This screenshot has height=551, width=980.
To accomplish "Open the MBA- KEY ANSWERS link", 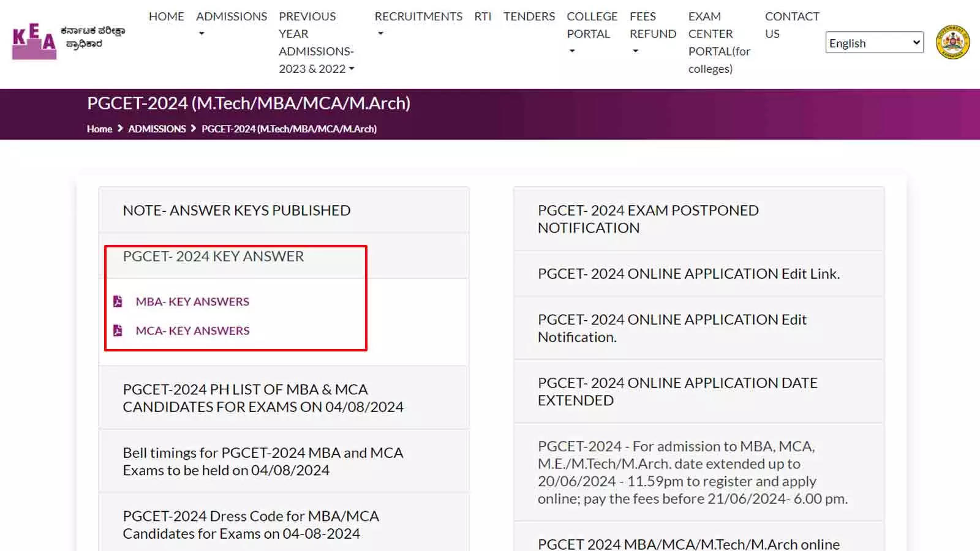I will click(192, 301).
